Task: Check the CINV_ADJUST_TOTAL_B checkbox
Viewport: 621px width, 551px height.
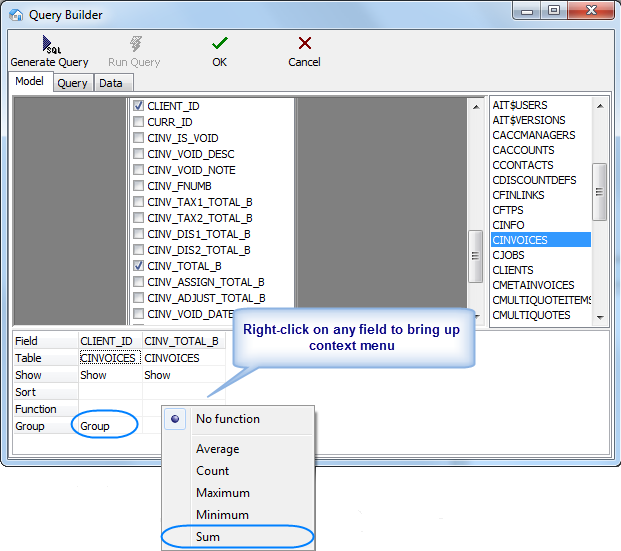Action: (x=138, y=297)
